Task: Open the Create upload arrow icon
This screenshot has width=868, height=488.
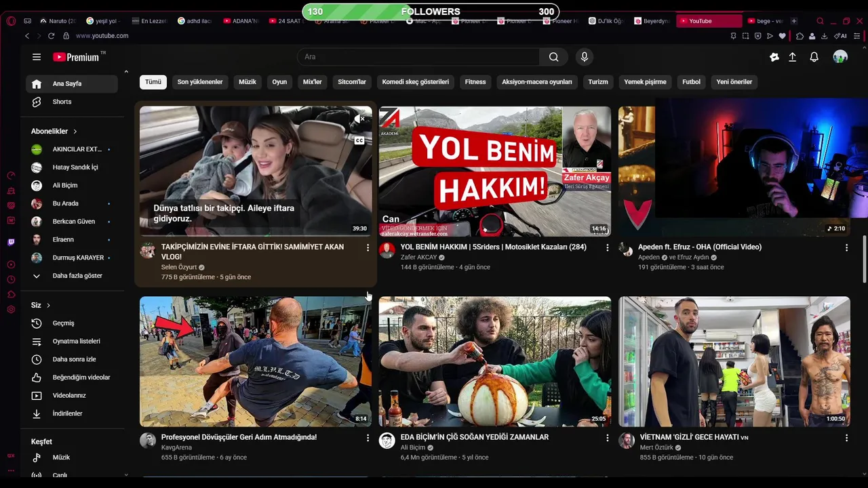Action: point(792,57)
